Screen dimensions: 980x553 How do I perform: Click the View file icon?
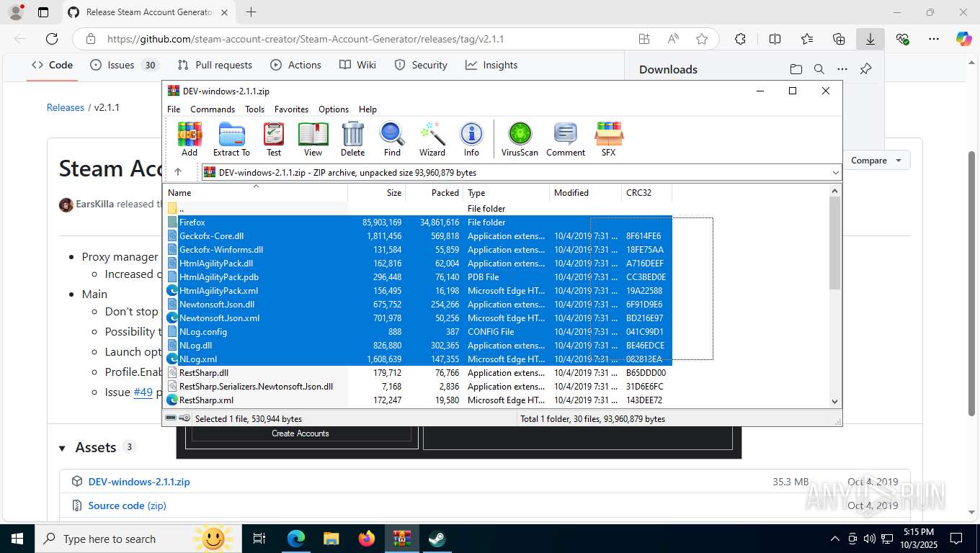[x=313, y=139]
